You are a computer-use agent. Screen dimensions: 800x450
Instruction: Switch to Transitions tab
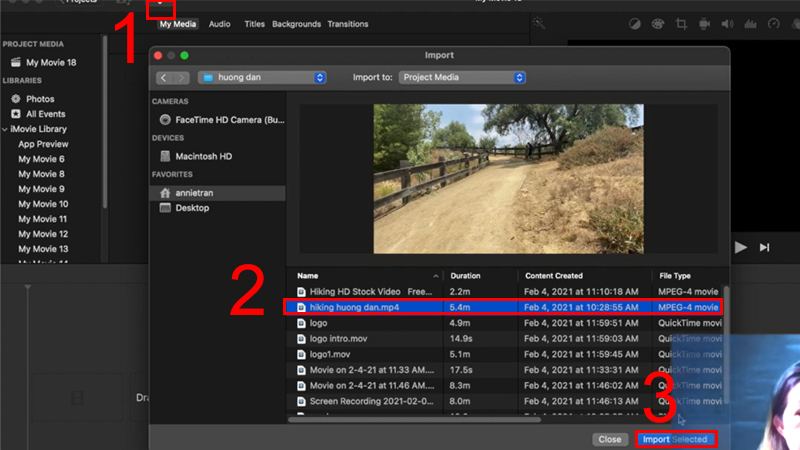point(348,24)
